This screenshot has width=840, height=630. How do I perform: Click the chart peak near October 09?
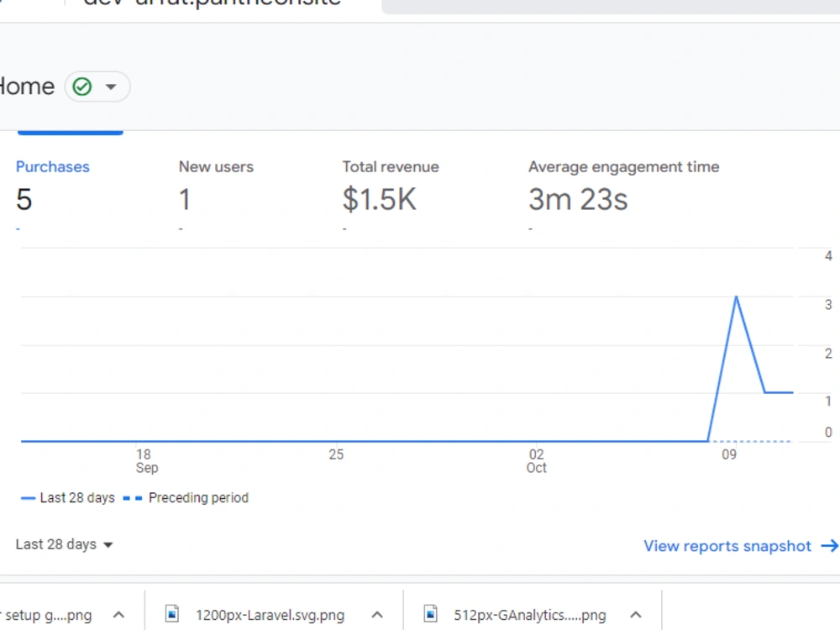pyautogui.click(x=737, y=298)
